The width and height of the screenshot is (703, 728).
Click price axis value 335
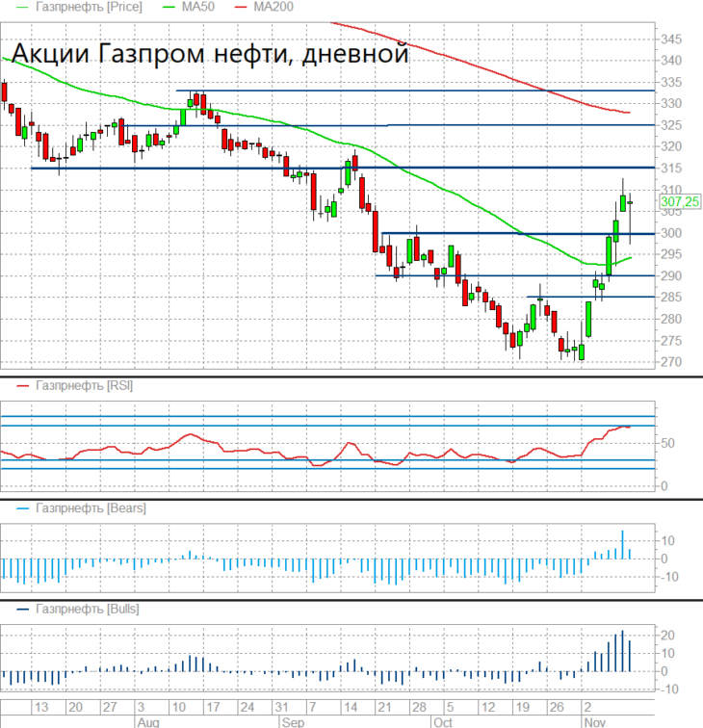coord(671,83)
